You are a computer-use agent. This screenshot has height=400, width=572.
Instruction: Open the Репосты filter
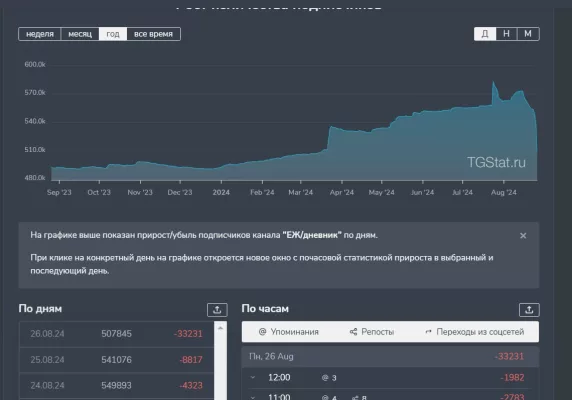[x=372, y=332]
